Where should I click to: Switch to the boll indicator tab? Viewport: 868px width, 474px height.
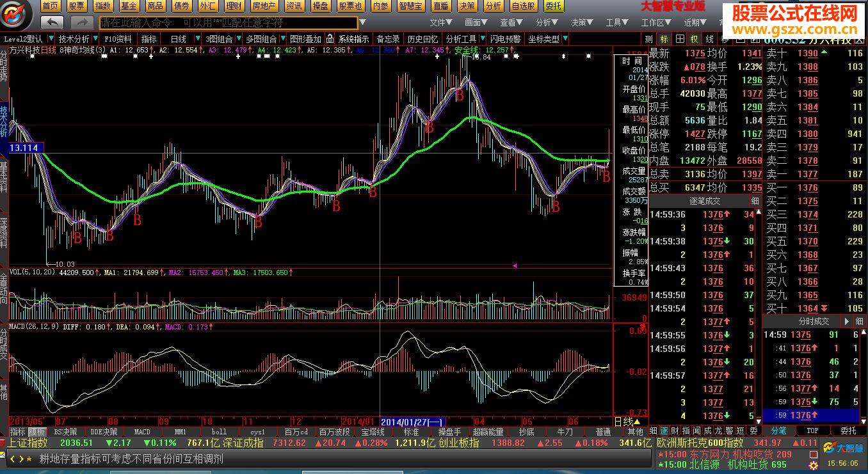[x=219, y=432]
